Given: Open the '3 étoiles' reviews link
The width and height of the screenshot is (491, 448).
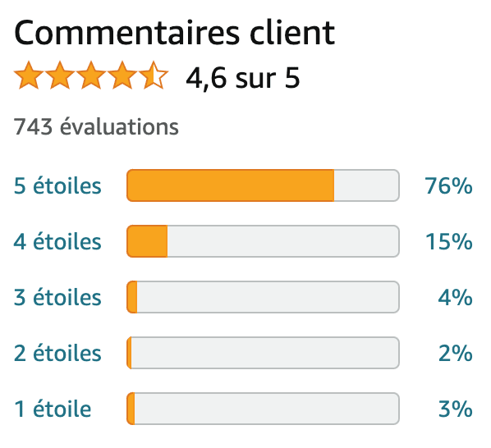Looking at the screenshot, I should (57, 297).
